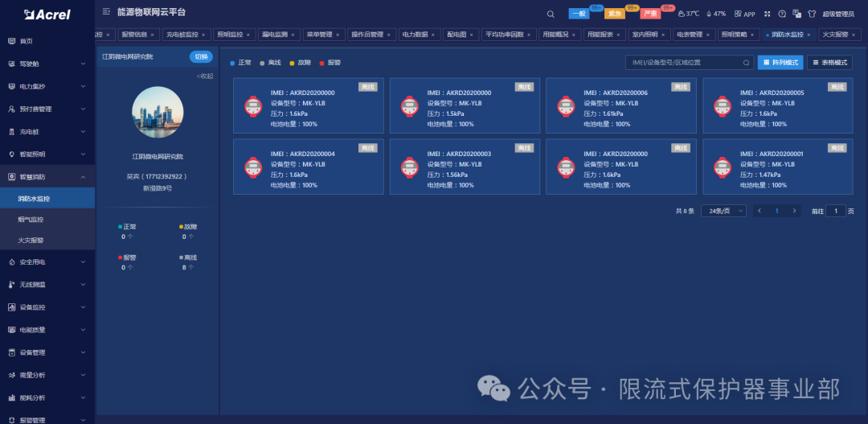868x424 pixels.
Task: Collapse the left panel via 收起
Action: click(205, 76)
